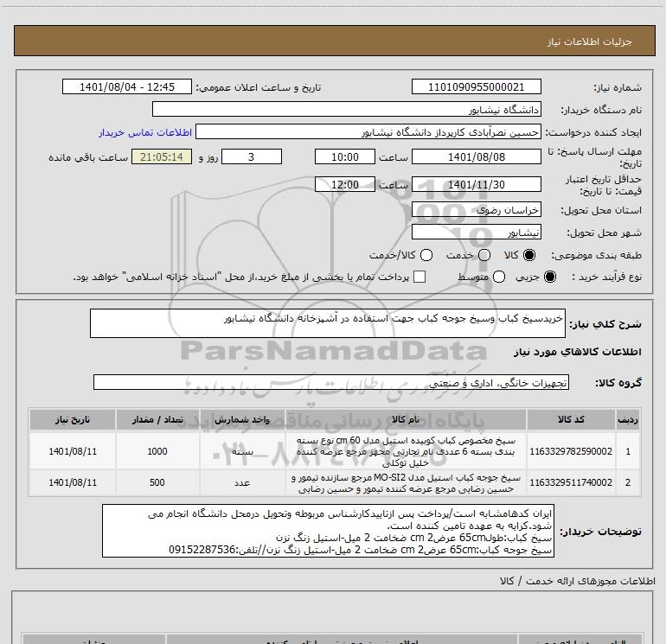Viewport: 666px width, 644px height.
Task: Click the unit cell بسته
Action: click(242, 452)
